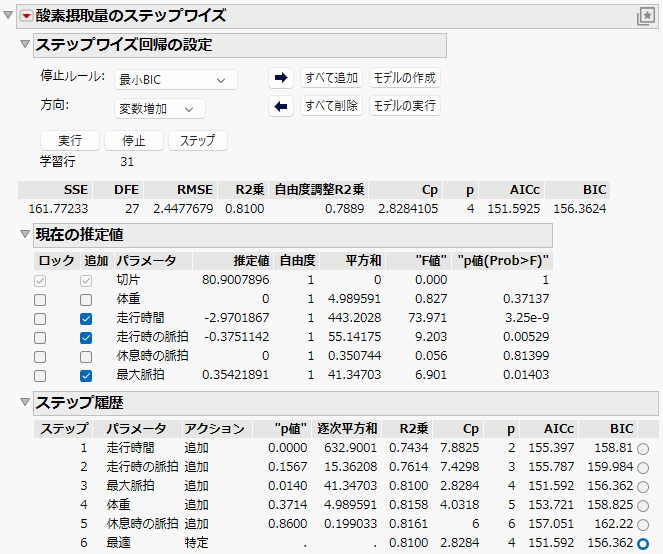Click the 最大脈拍 estimate 0.35421891
663x554 pixels.
(x=236, y=375)
